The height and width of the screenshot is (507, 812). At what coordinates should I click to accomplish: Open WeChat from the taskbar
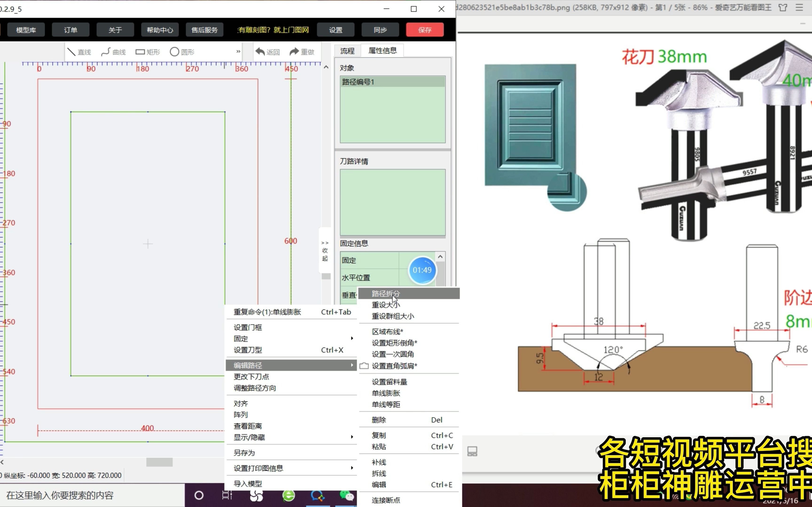click(x=346, y=495)
